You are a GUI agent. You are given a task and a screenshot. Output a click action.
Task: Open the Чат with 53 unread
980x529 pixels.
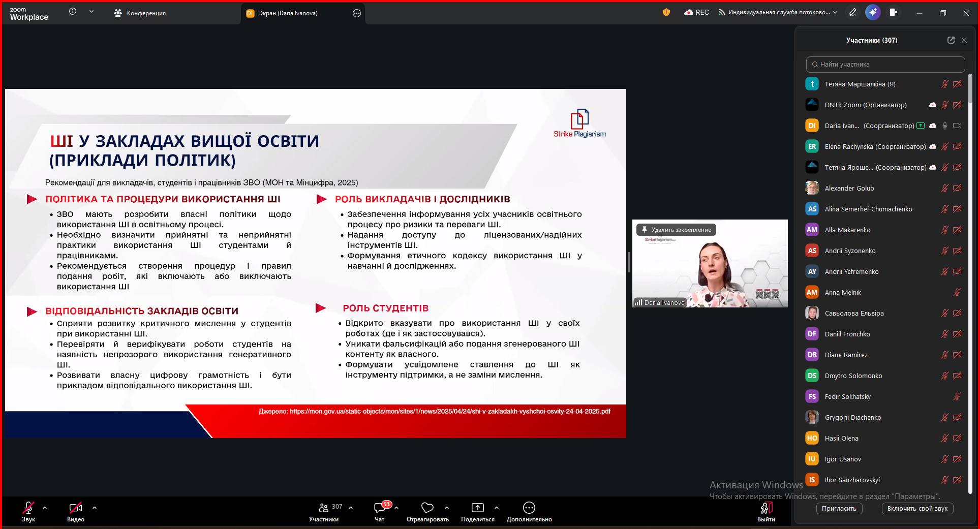(x=380, y=511)
